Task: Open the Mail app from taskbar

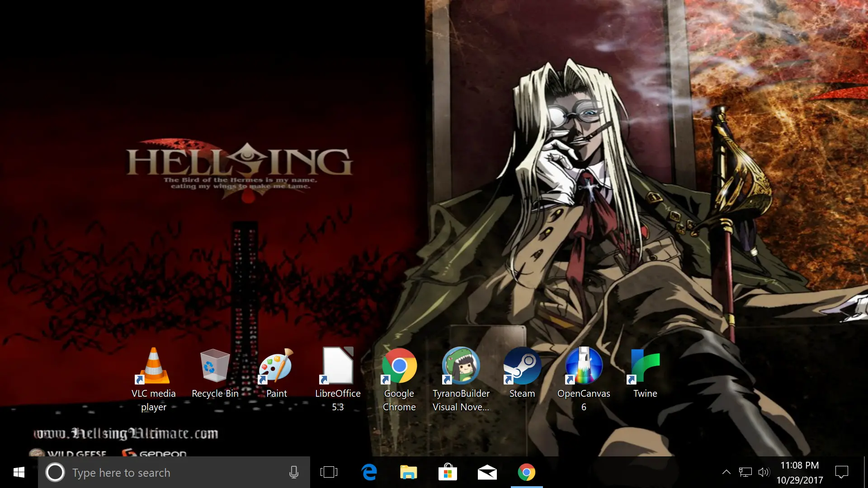Action: tap(487, 473)
